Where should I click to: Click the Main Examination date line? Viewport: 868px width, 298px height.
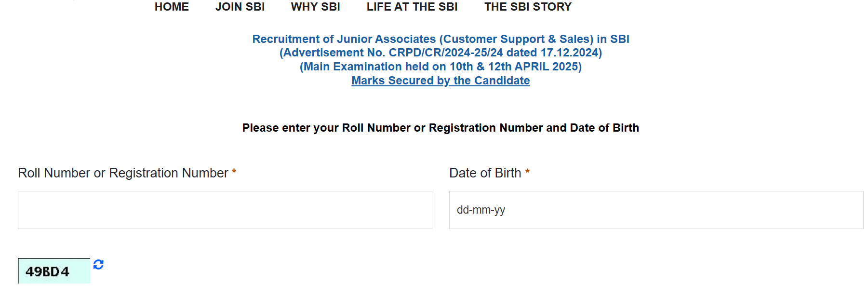(441, 67)
